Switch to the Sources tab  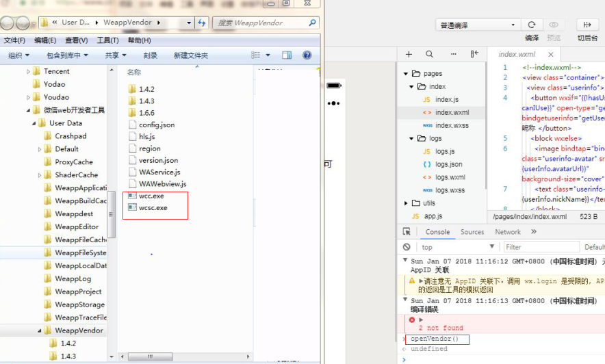[472, 232]
